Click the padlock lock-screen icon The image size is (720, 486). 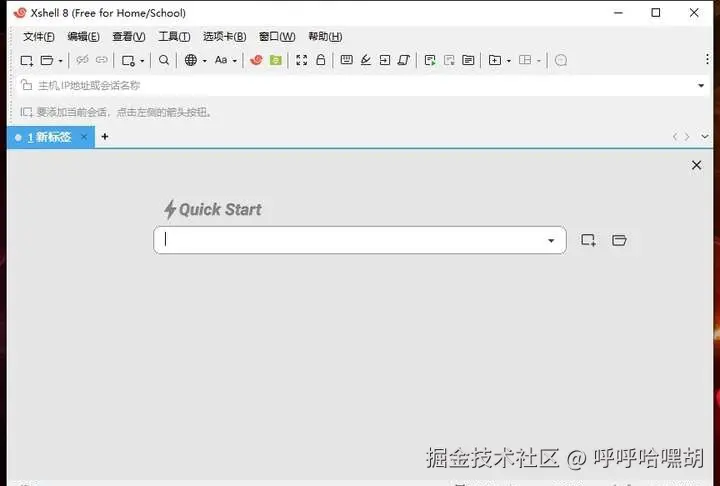pos(321,60)
